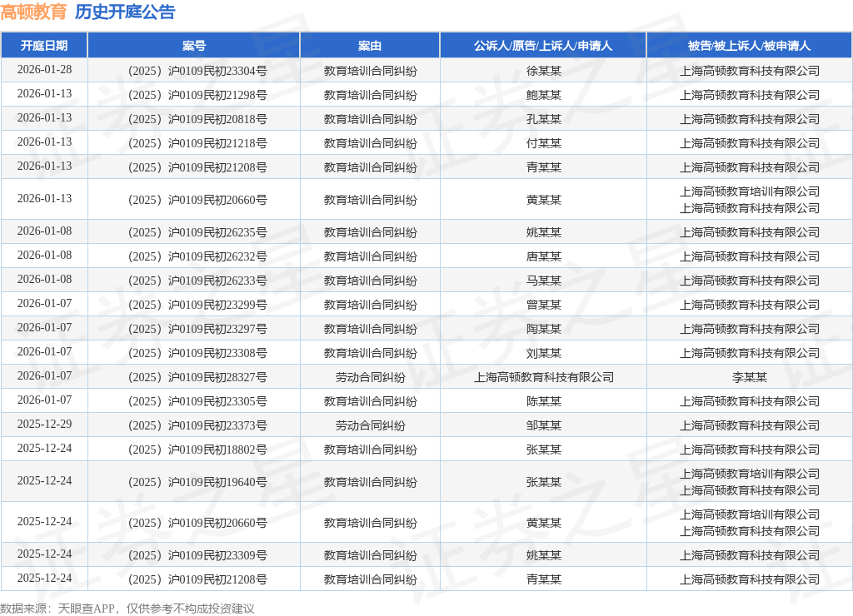Select case number 沪0109民初23373号

click(197, 425)
